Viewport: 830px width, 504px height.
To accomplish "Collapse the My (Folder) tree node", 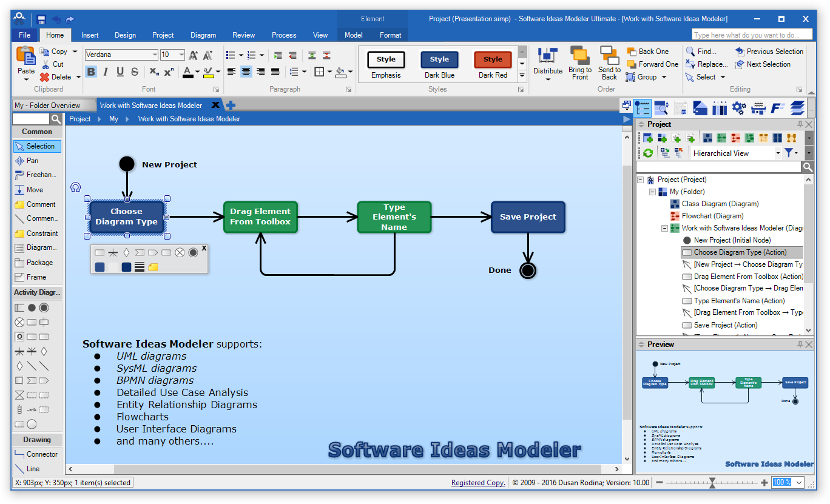I will (x=652, y=192).
